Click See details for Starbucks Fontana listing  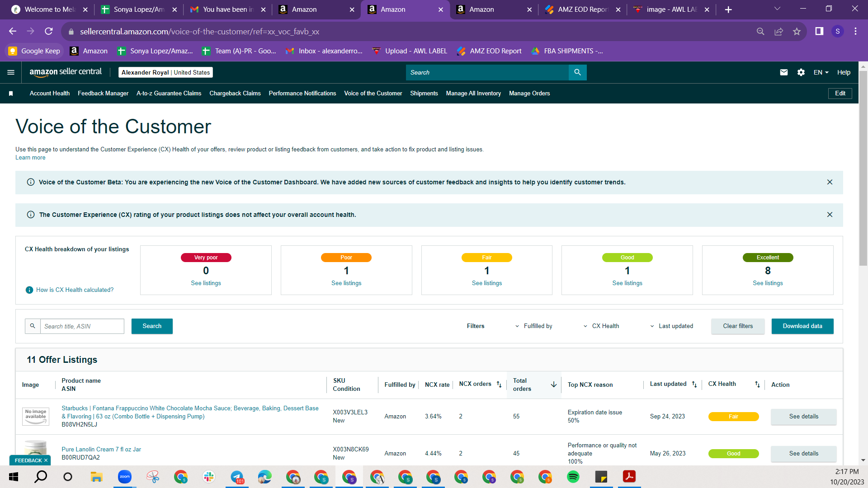804,417
